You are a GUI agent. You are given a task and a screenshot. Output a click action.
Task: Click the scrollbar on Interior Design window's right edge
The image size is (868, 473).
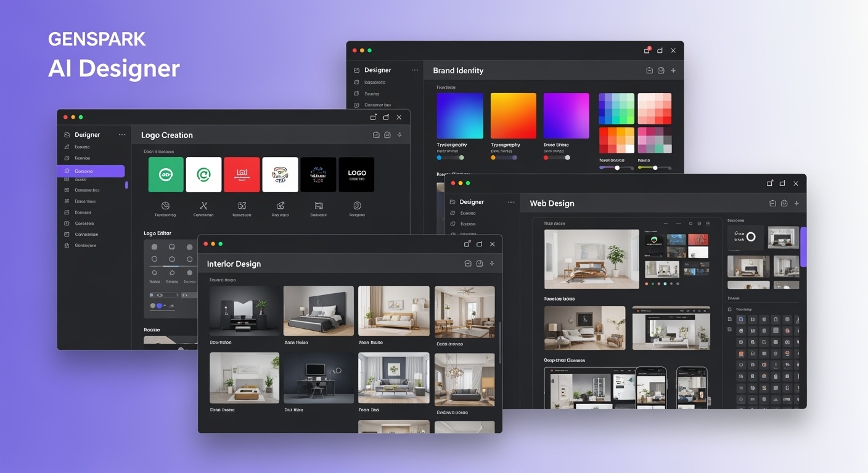click(x=500, y=342)
